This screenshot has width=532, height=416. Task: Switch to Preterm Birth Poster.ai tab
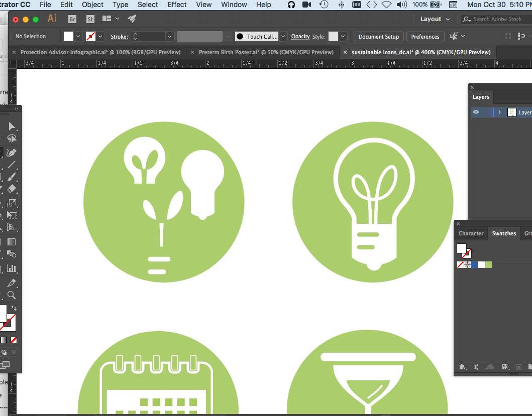(266, 52)
